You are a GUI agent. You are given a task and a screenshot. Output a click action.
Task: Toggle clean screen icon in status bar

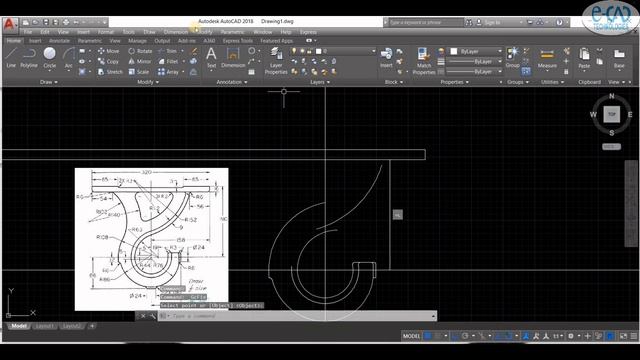[x=623, y=336]
